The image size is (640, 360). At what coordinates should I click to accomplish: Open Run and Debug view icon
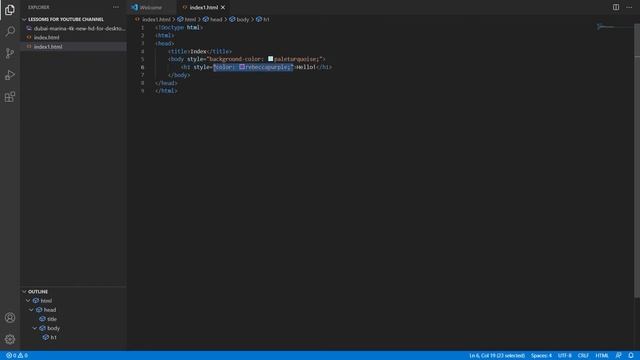[x=10, y=75]
